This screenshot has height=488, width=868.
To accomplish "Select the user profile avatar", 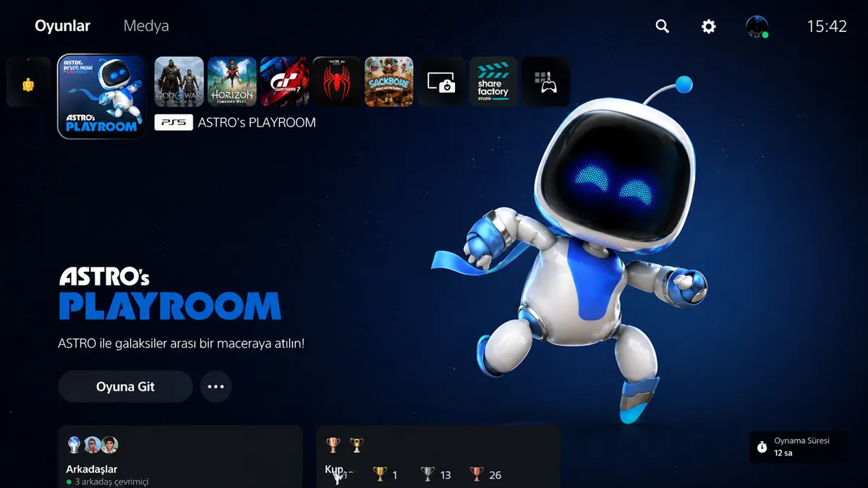I will (757, 27).
